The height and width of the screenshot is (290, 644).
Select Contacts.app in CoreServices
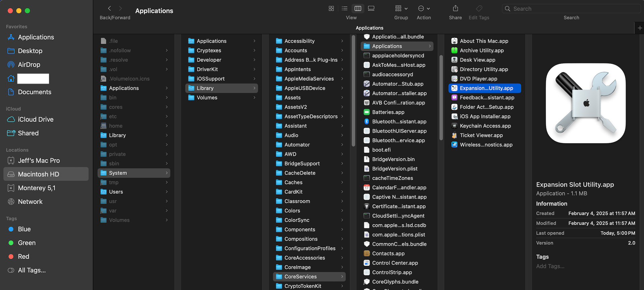tap(397, 253)
